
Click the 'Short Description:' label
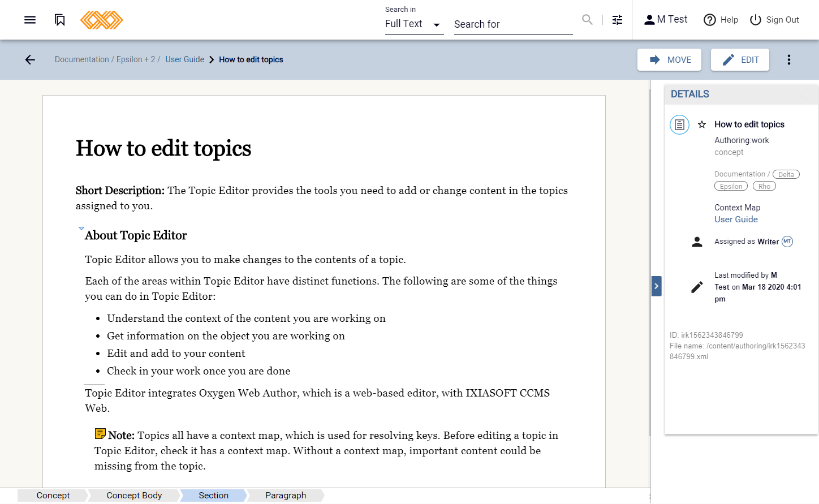(120, 191)
